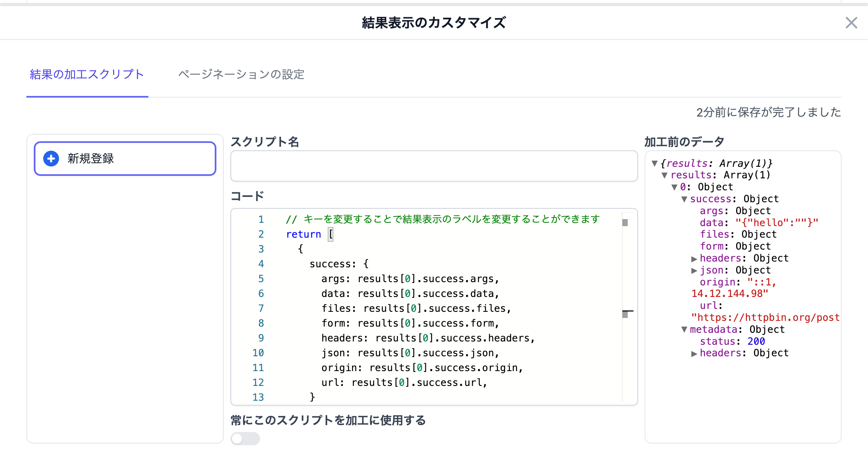Switch to 結果の加工スクリプト tab

click(87, 75)
